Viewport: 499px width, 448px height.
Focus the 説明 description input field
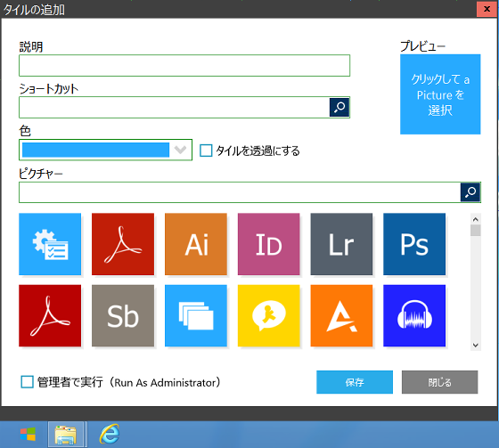tap(184, 66)
